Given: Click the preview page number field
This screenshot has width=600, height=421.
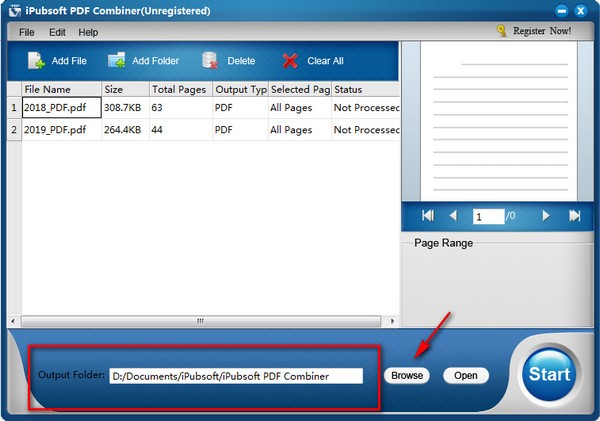Looking at the screenshot, I should 489,217.
